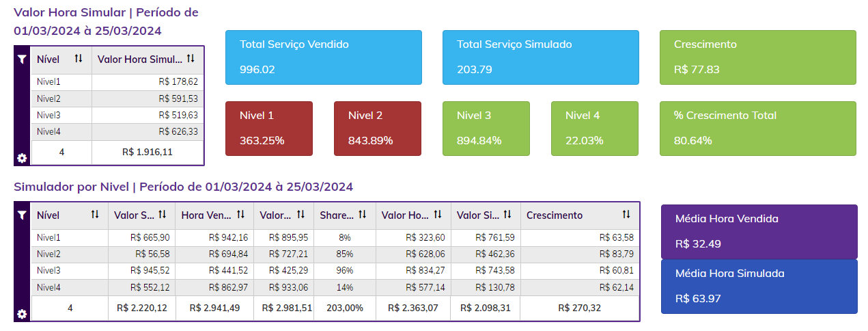Image resolution: width=868 pixels, height=331 pixels.
Task: Select the green Nivel 3 percentage card
Action: 486,128
